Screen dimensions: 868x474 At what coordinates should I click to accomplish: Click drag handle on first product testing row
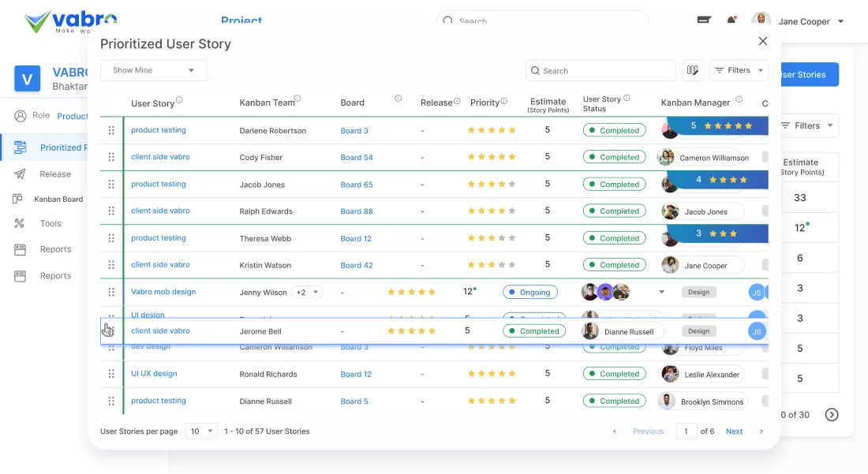pos(111,130)
